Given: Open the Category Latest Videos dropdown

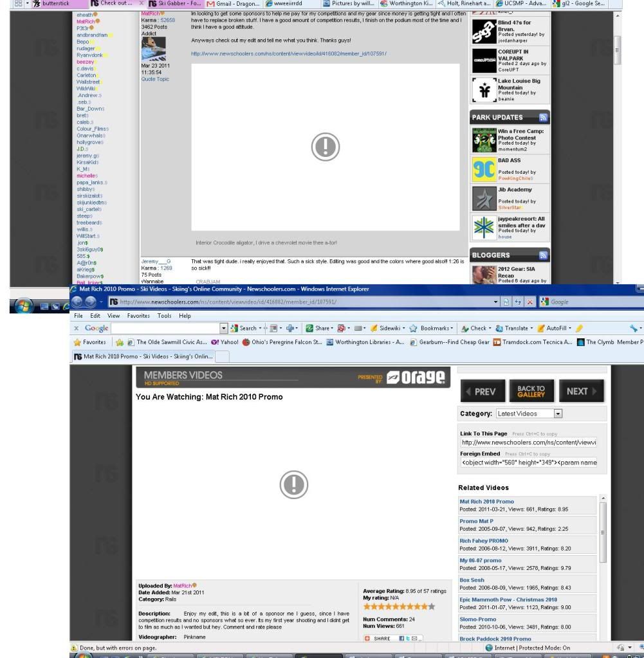Looking at the screenshot, I should [558, 414].
